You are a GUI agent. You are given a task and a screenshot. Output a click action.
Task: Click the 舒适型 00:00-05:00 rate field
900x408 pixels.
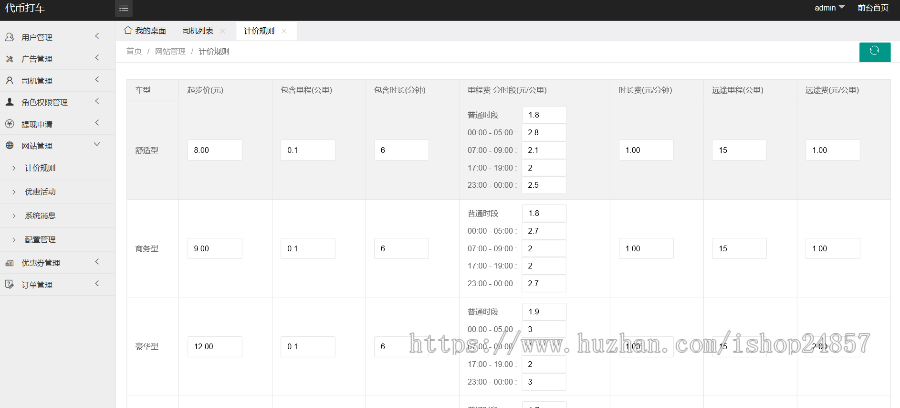pyautogui.click(x=544, y=133)
